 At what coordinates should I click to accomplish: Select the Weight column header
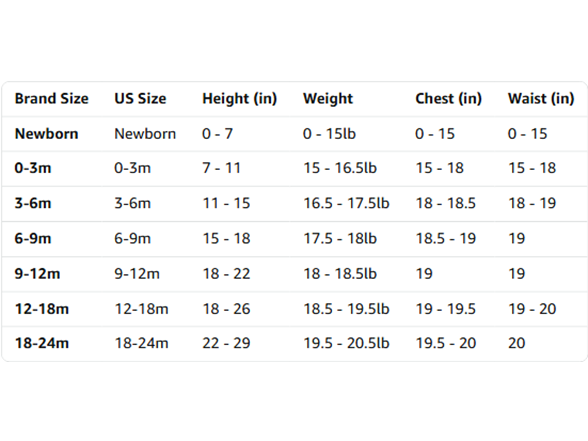(328, 99)
